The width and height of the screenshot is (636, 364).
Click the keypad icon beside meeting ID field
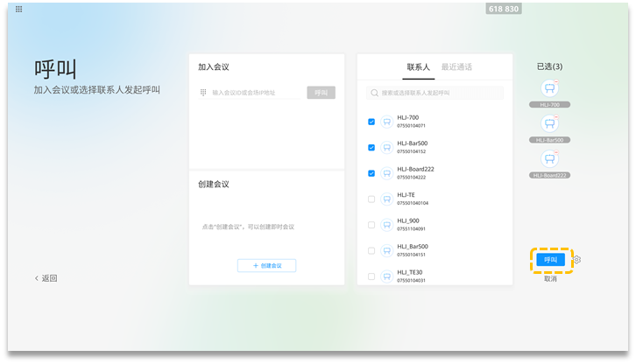tap(203, 93)
